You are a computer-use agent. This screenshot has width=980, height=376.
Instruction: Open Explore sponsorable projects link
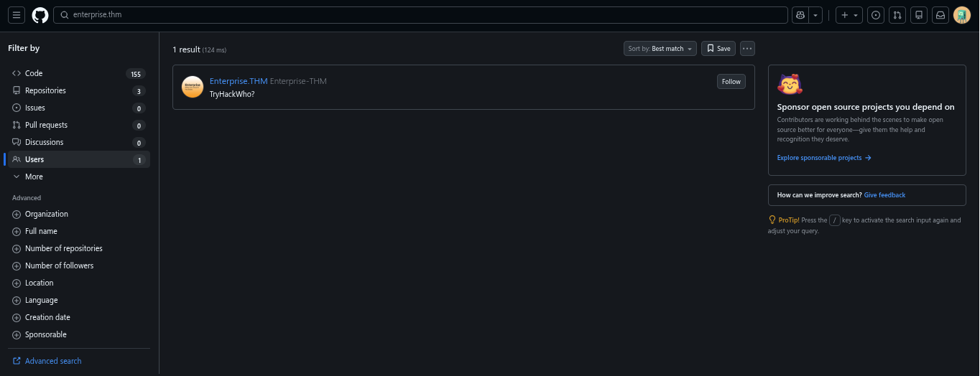click(x=824, y=158)
